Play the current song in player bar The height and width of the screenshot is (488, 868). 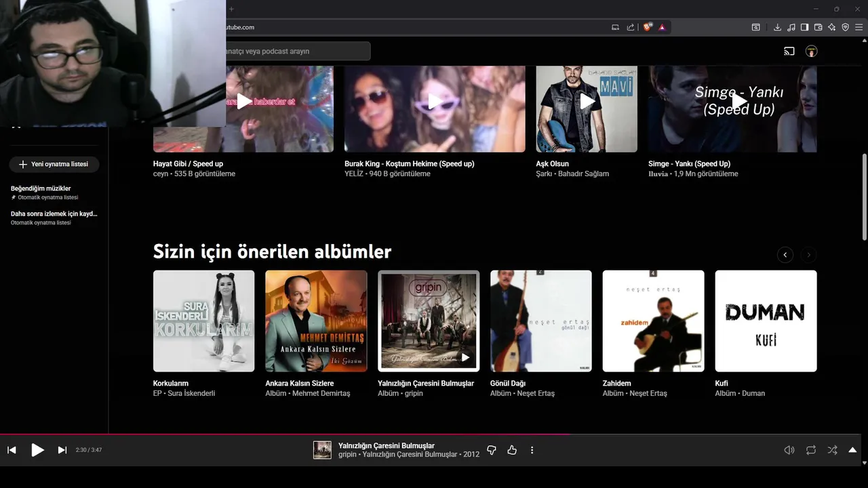(37, 450)
